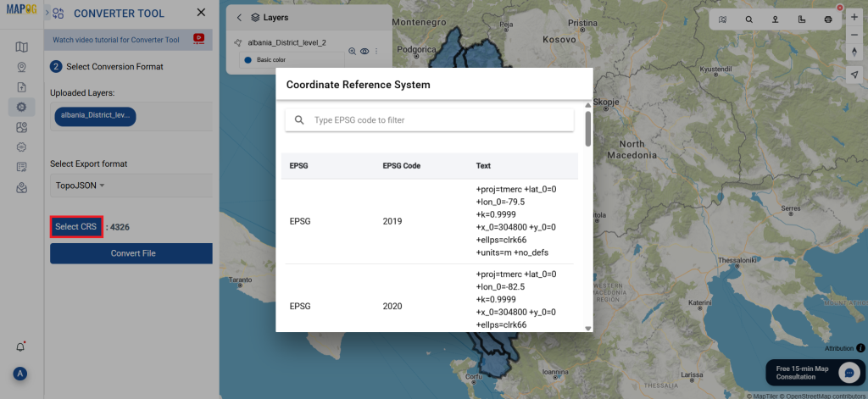Click the search magnifier in EPSG filter
This screenshot has width=868, height=399.
[299, 120]
